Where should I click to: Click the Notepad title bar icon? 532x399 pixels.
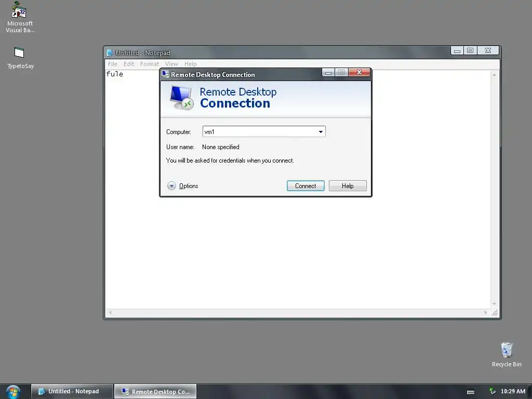[109, 52]
